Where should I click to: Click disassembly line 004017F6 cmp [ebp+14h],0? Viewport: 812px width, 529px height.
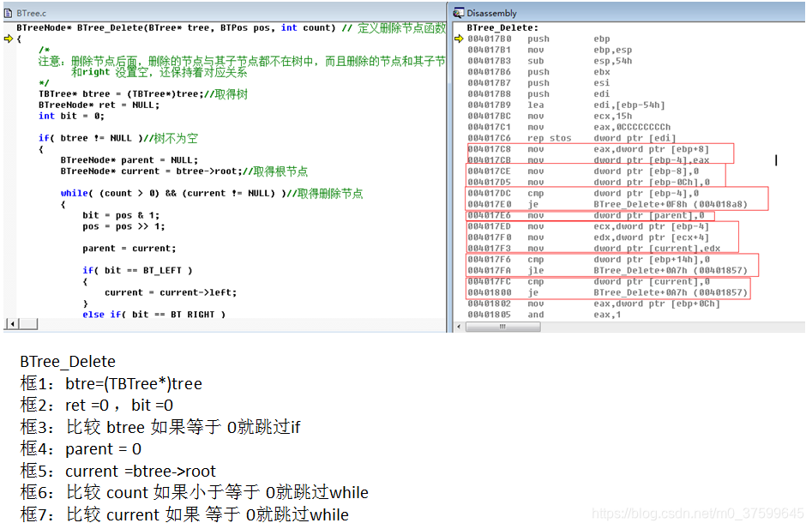click(588, 259)
